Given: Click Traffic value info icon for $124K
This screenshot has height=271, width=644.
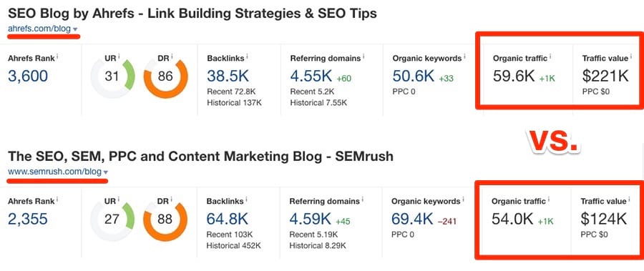Looking at the screenshot, I should click(629, 200).
